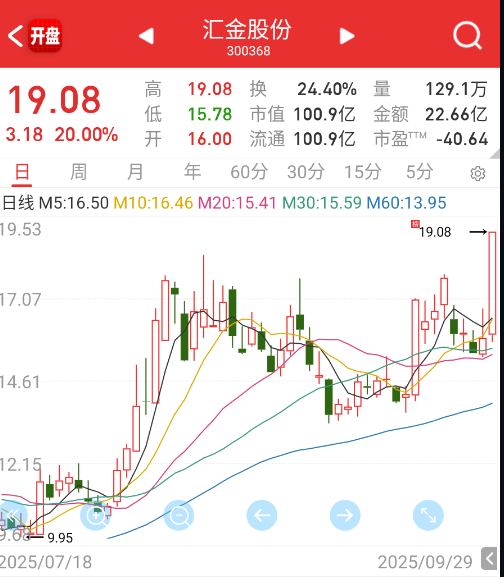Shift chart left with arrow button

point(262,515)
